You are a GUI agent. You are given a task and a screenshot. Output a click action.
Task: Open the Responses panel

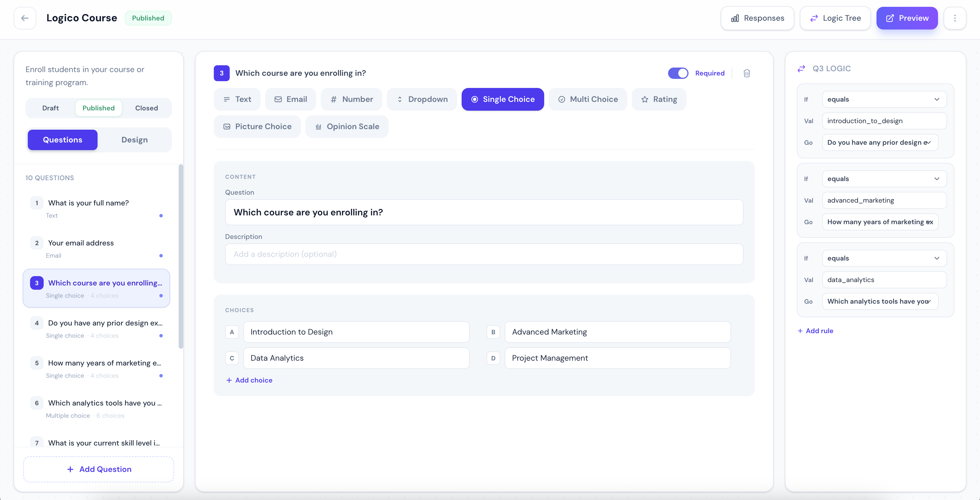tap(757, 18)
